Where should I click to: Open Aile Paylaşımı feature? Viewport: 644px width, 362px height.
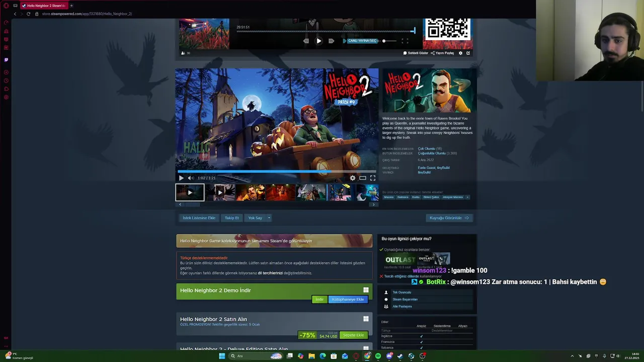point(402,306)
